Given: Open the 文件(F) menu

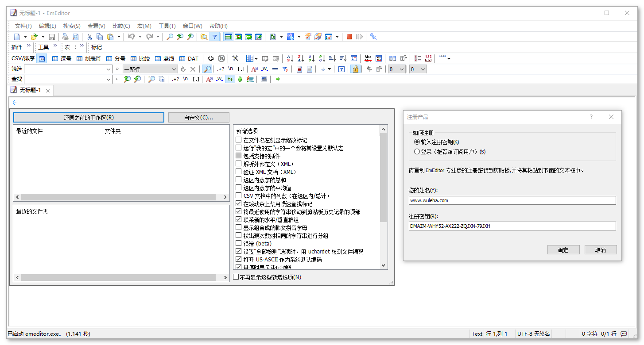Looking at the screenshot, I should pyautogui.click(x=23, y=26).
